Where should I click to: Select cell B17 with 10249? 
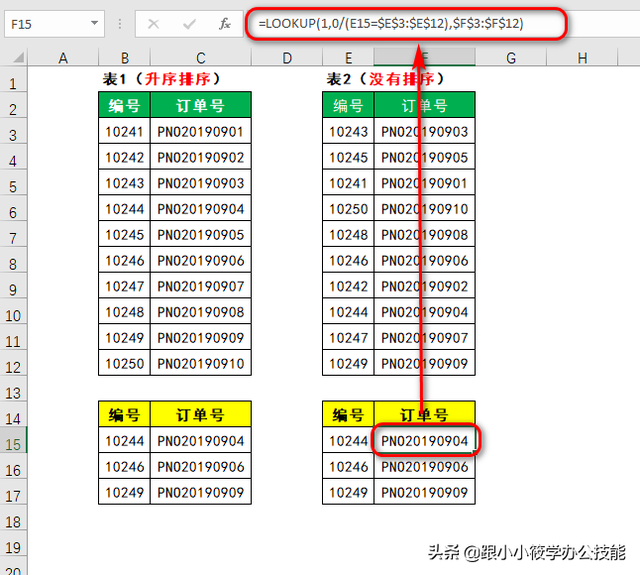coord(124,492)
